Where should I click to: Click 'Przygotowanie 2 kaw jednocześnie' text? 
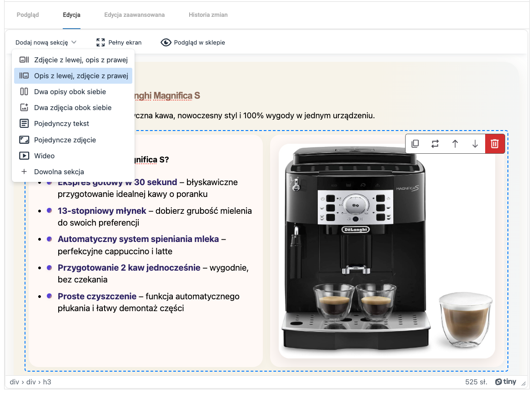coord(129,267)
